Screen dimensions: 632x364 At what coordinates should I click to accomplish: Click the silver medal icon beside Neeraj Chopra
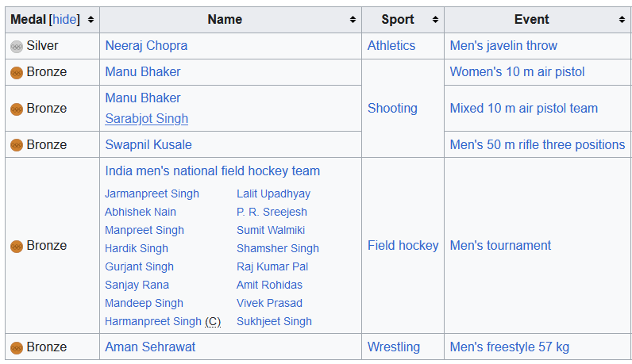[x=17, y=46]
